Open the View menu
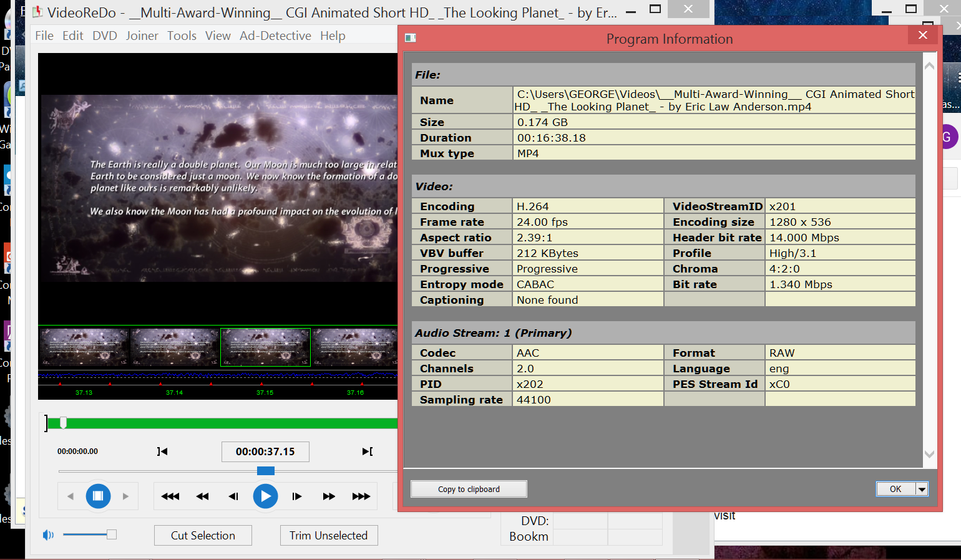Viewport: 961px width, 560px height. pyautogui.click(x=218, y=36)
